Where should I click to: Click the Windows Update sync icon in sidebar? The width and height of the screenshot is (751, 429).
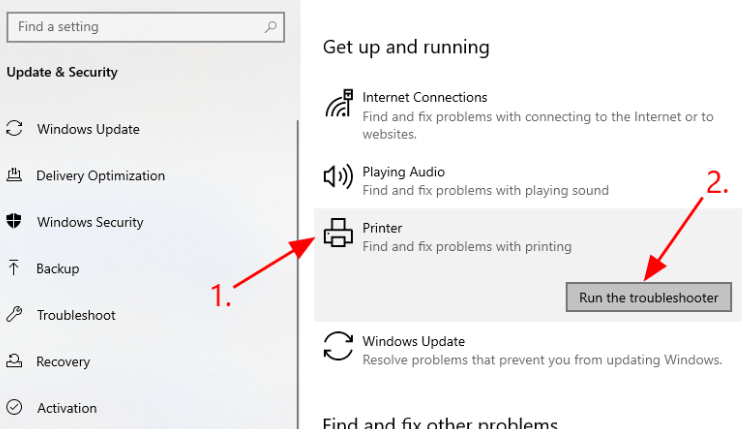coord(15,129)
